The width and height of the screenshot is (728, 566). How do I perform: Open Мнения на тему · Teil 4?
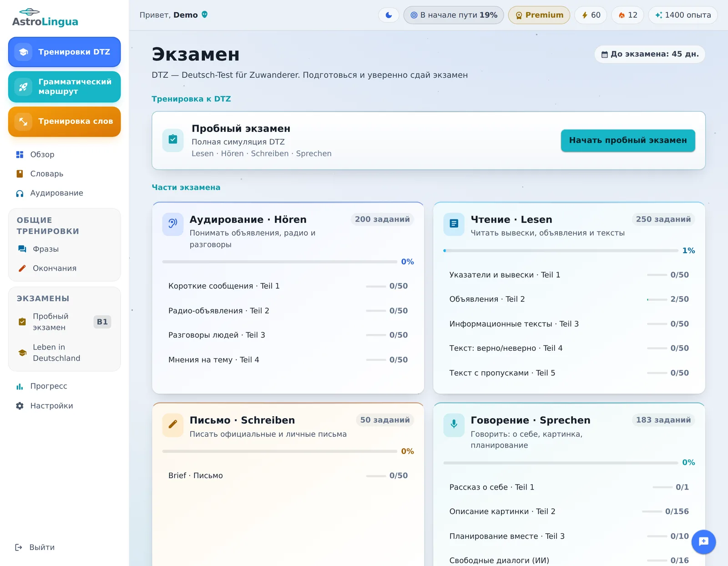(288, 360)
